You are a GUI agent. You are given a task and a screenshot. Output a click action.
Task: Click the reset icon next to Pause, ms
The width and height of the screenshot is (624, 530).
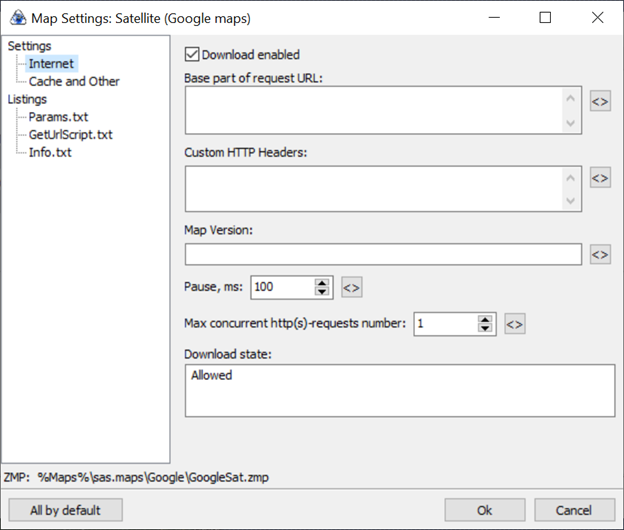(351, 287)
